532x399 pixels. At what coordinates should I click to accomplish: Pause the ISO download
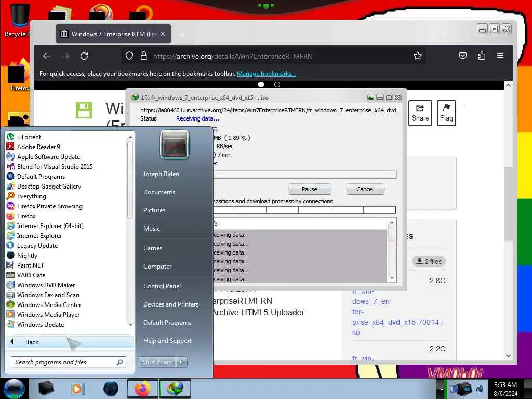310,189
